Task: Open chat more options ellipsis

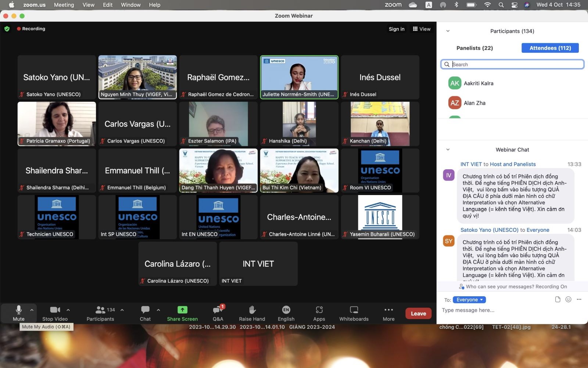Action: (x=579, y=300)
